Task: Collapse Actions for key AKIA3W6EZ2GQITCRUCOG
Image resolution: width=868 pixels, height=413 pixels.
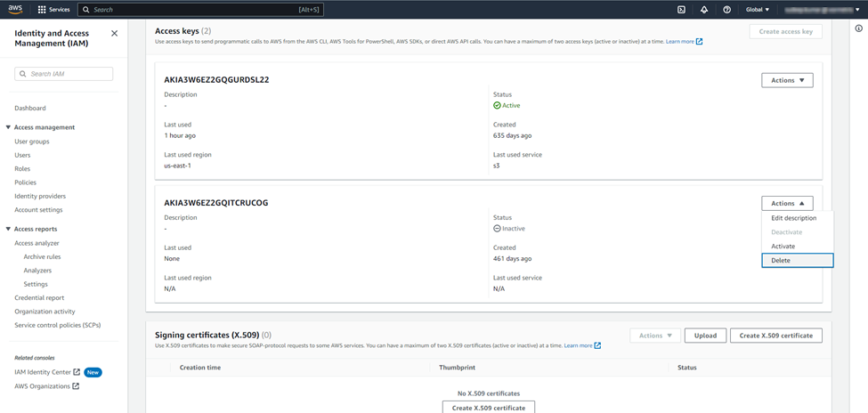Action: pos(787,204)
